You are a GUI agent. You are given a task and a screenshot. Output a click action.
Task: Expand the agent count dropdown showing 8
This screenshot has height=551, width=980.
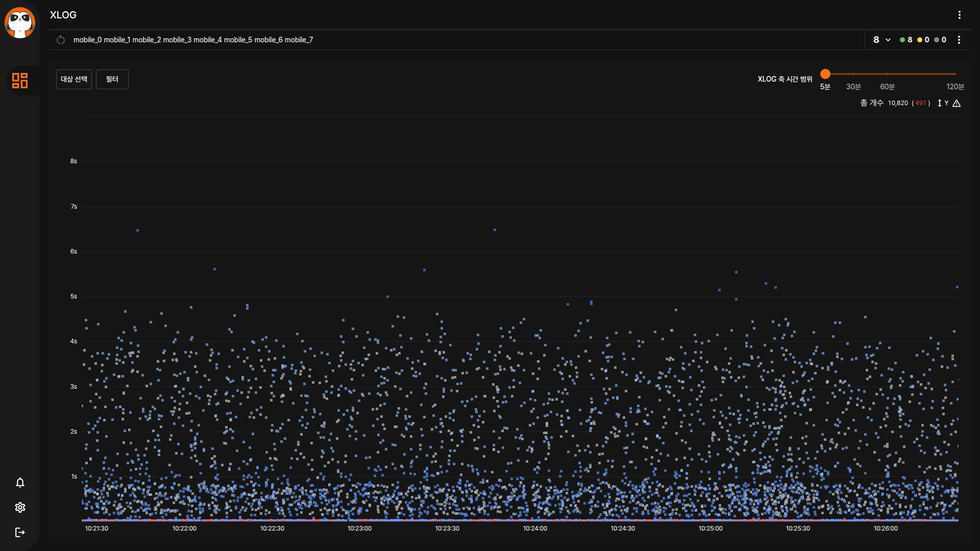click(x=881, y=40)
